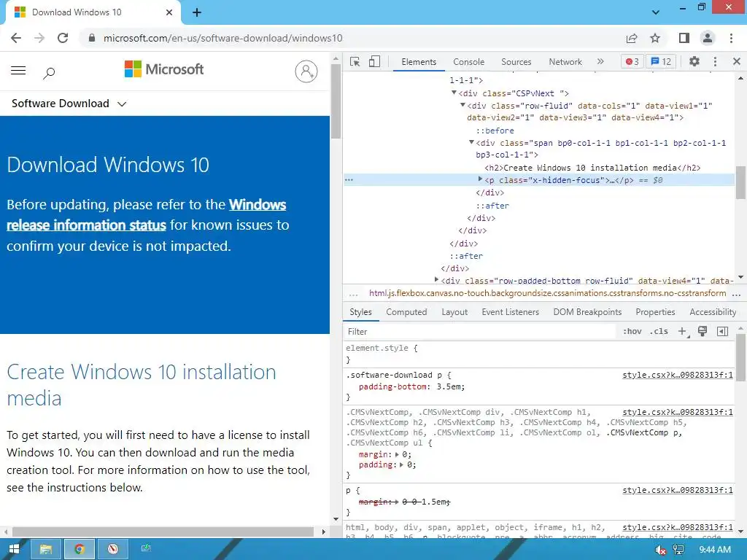Toggle the :hov element state button
Image resolution: width=747 pixels, height=560 pixels.
pos(632,332)
